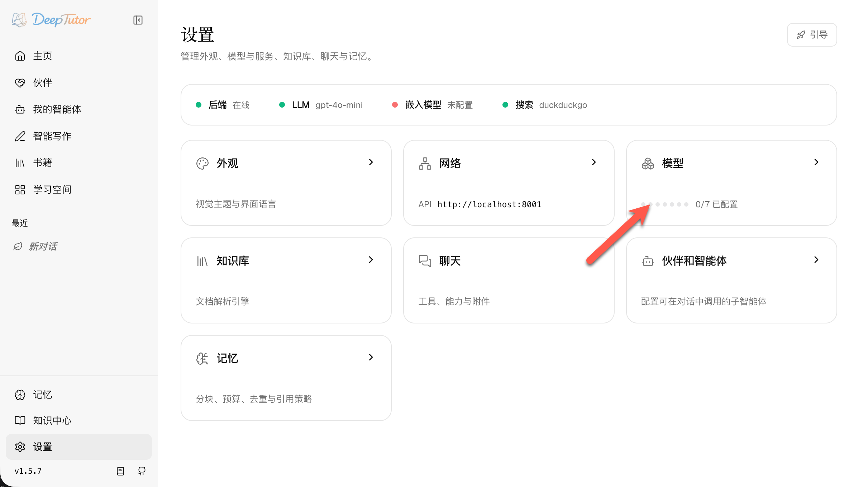Image resolution: width=868 pixels, height=487 pixels.
Task: Click the 引导 button label
Action: 819,35
